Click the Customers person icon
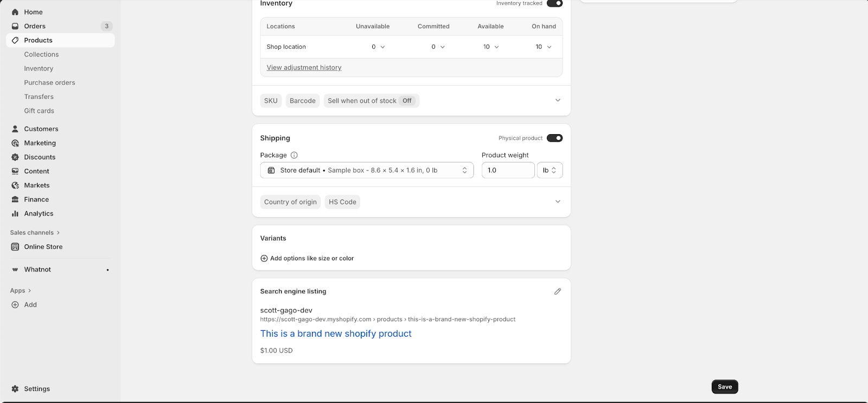The image size is (868, 403). click(x=15, y=129)
